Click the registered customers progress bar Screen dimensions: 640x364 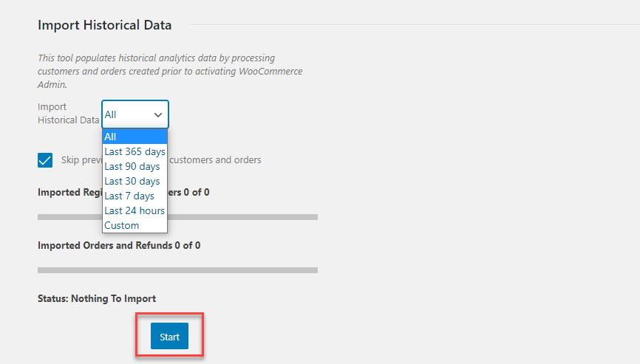(x=177, y=217)
